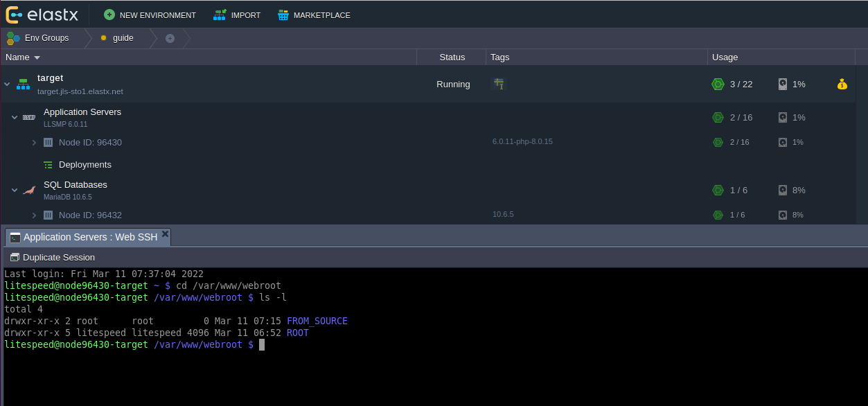868x406 pixels.
Task: Collapse the target environment row
Action: click(7, 85)
